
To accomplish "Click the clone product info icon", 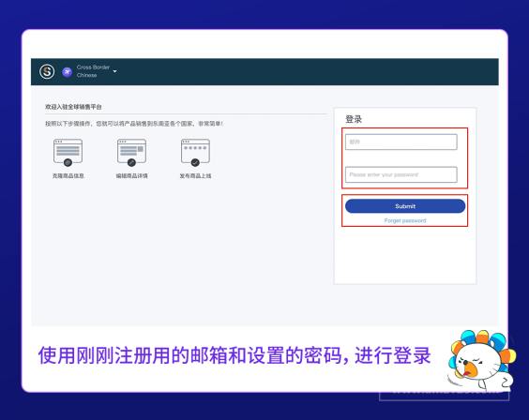I will pyautogui.click(x=68, y=153).
